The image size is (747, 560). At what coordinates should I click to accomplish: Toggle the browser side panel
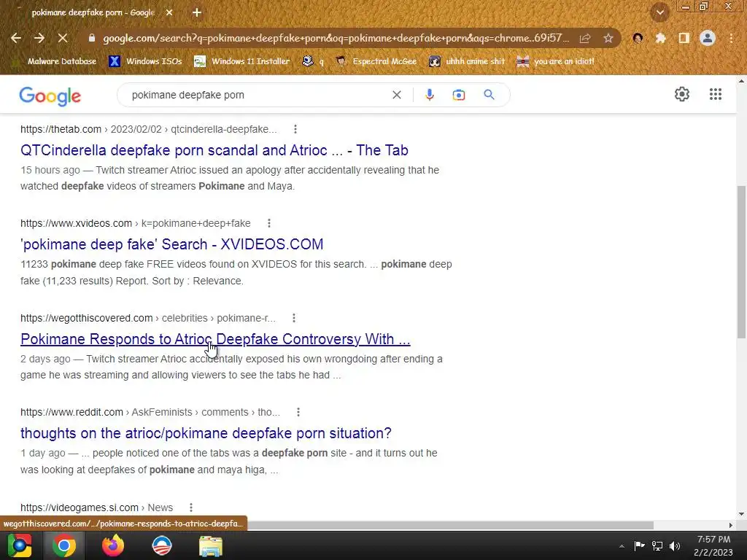click(x=684, y=38)
